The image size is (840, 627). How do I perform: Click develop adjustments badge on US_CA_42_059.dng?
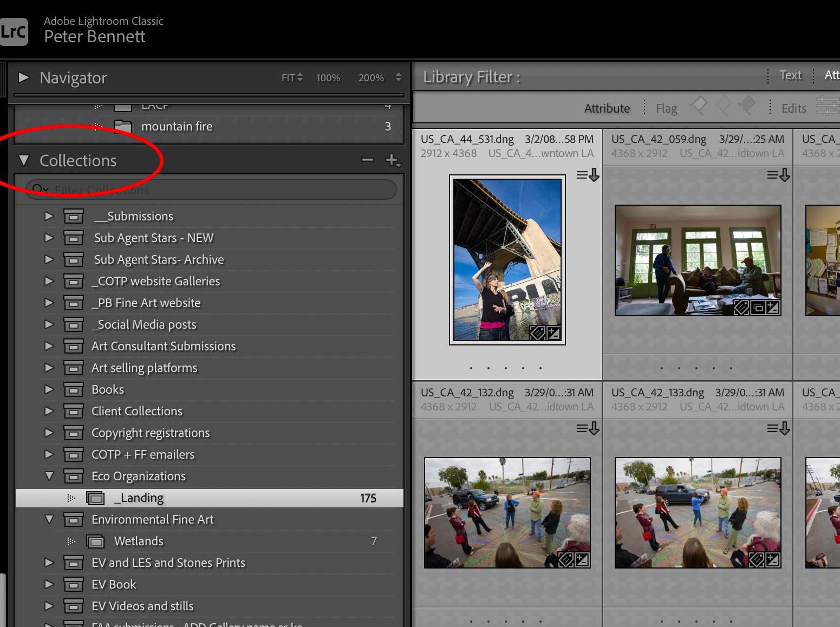click(773, 308)
